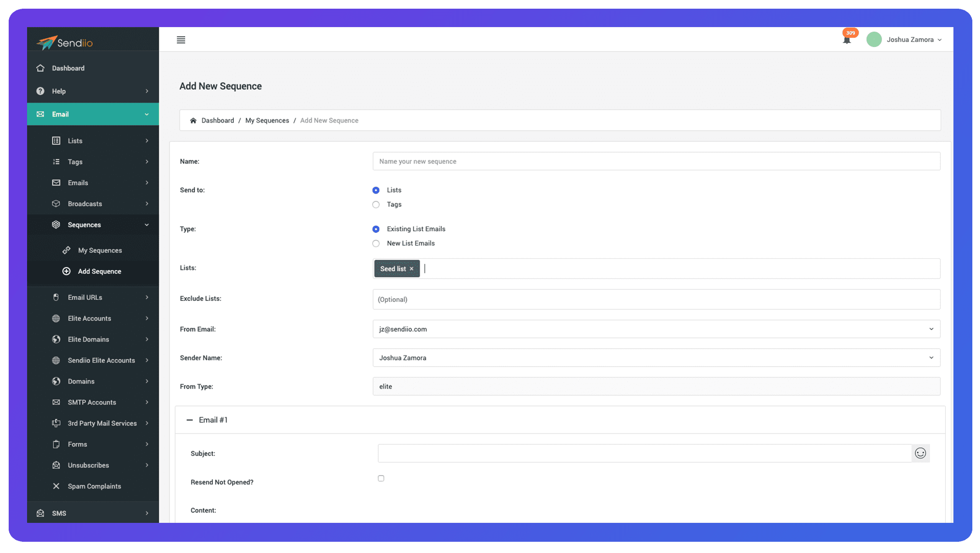The image size is (980, 553).
Task: Remove the Seed list tag
Action: (x=411, y=269)
